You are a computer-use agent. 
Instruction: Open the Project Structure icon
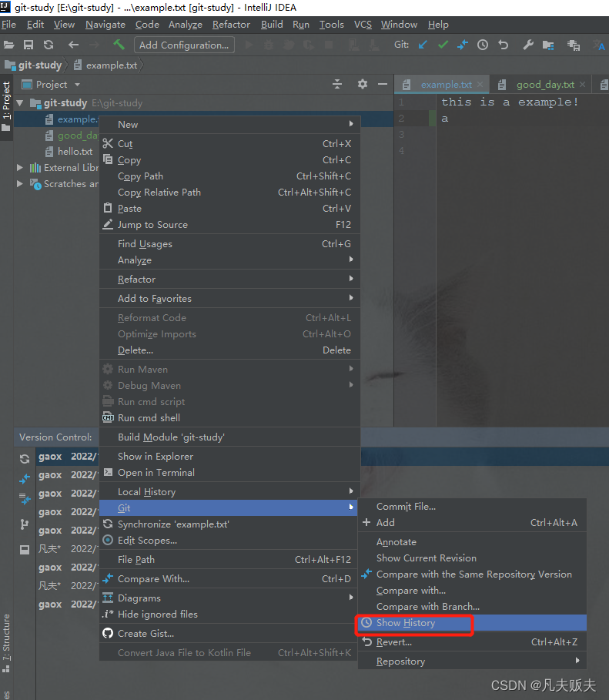[x=548, y=45]
